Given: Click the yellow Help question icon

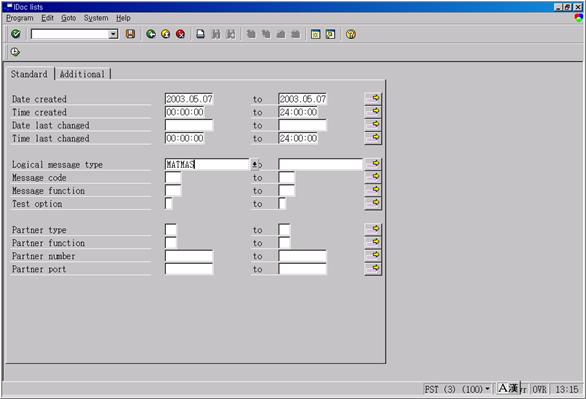Looking at the screenshot, I should click(x=351, y=34).
